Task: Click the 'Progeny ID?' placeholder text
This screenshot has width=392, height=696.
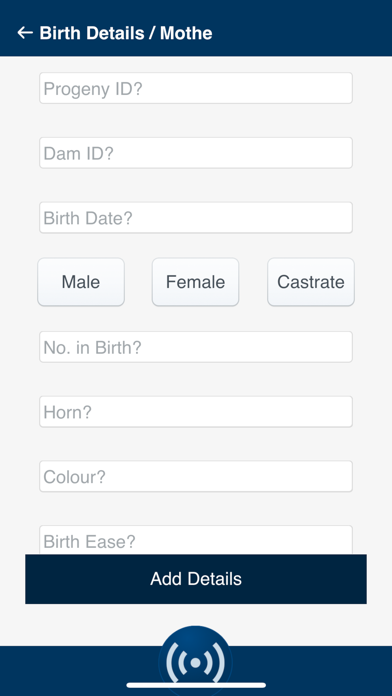Action: coord(93,89)
